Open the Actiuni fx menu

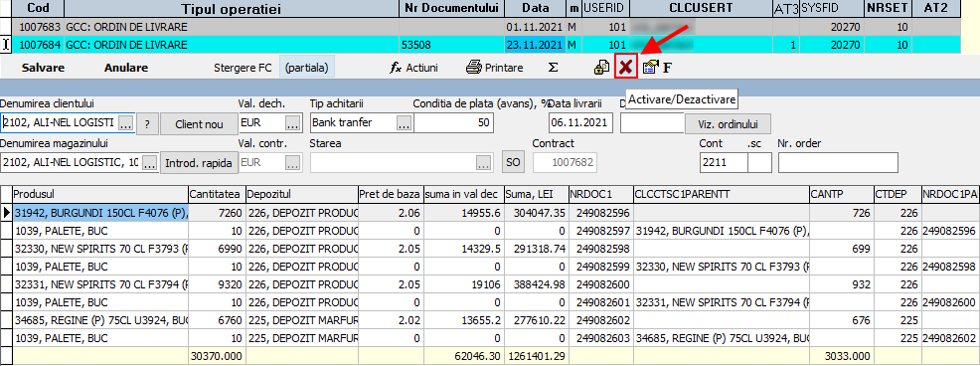[413, 68]
